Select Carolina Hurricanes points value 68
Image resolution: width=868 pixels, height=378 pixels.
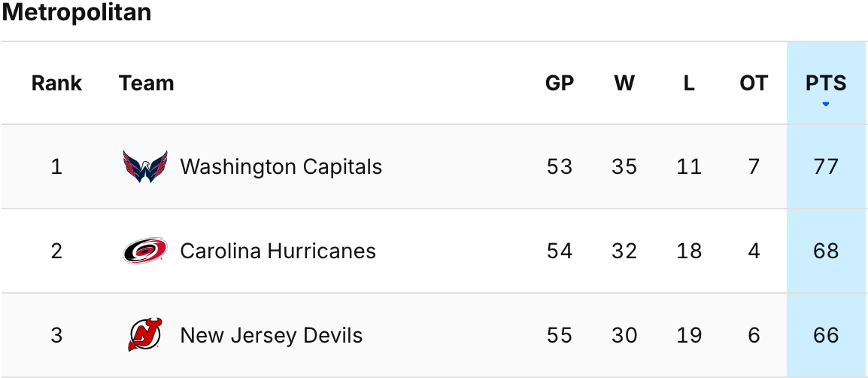(826, 251)
